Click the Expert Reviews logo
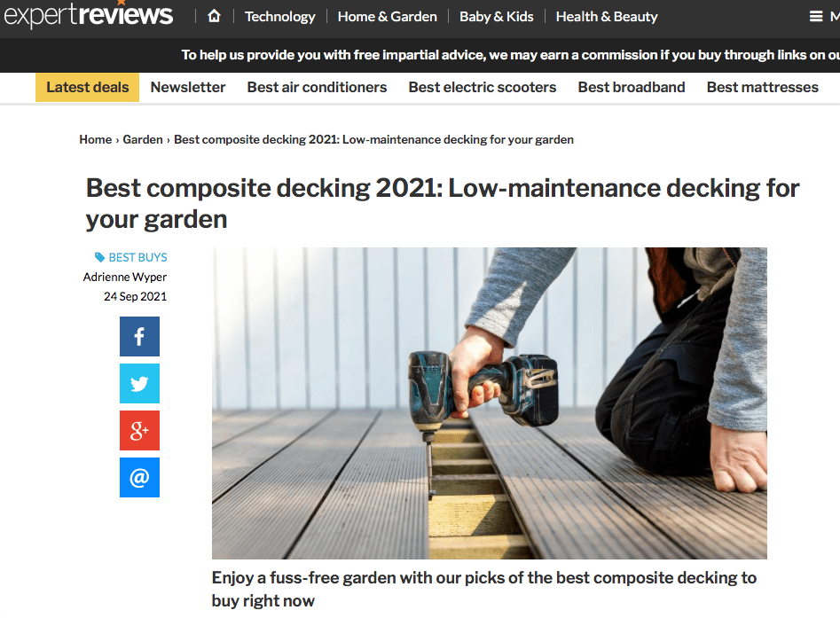Screen dimensions: 840x618 point(89,13)
